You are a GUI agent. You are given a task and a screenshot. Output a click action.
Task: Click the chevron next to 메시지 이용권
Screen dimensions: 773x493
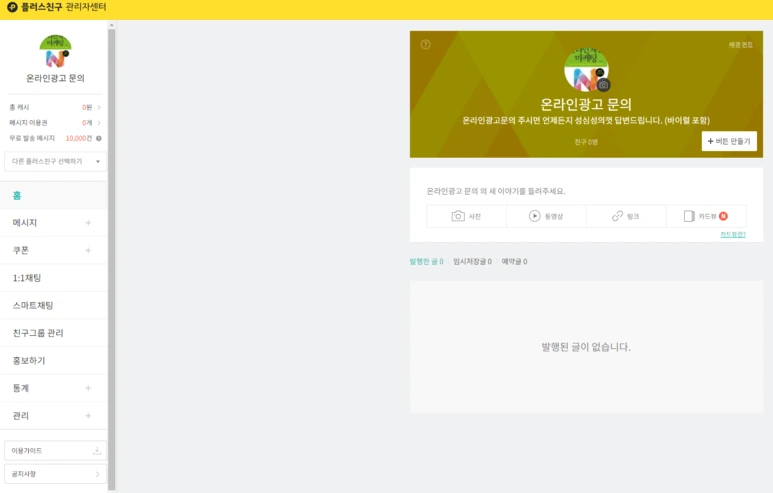pos(99,123)
